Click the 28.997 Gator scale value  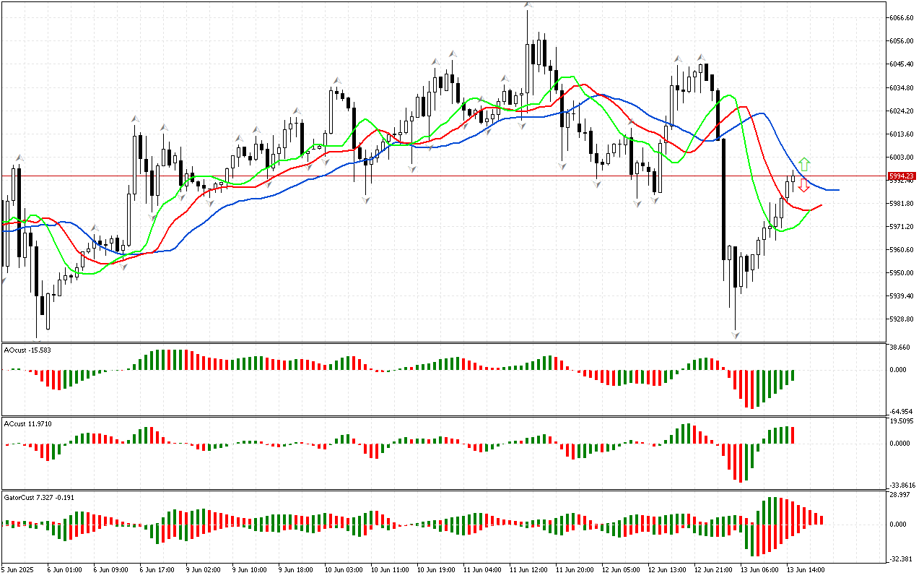[900, 495]
